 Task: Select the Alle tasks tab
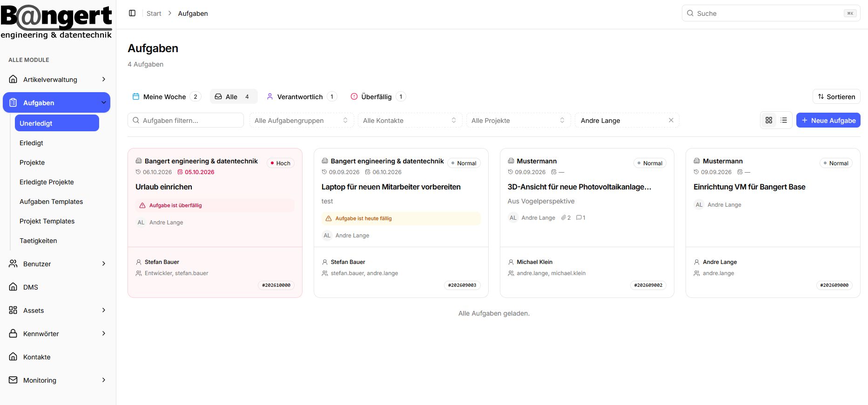pos(234,96)
